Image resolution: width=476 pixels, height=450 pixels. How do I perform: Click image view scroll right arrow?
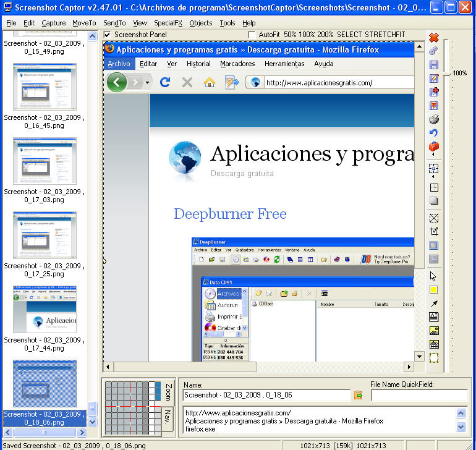pos(409,367)
